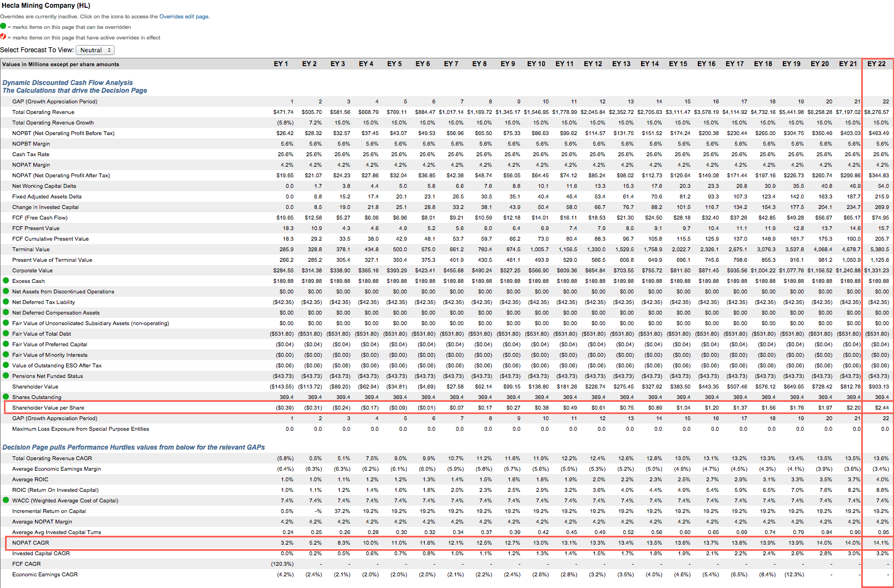Click the green dot beside Net Deferred Compensation Assets

[x=6, y=312]
